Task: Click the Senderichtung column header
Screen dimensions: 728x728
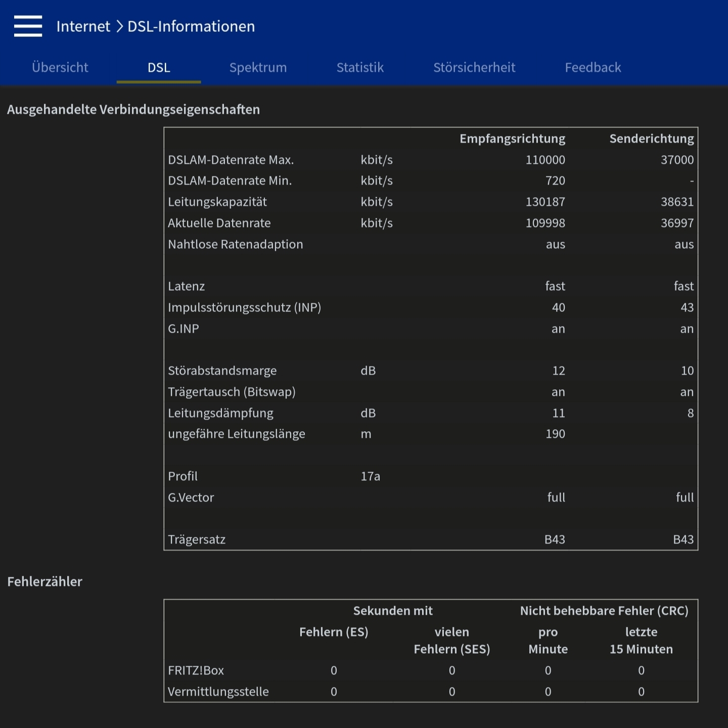Action: click(652, 139)
